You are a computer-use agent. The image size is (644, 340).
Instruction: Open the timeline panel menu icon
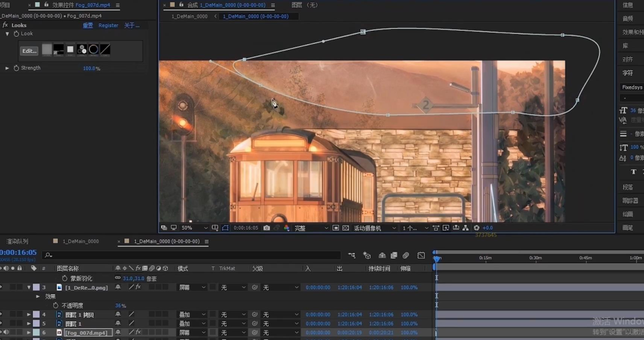pos(206,241)
